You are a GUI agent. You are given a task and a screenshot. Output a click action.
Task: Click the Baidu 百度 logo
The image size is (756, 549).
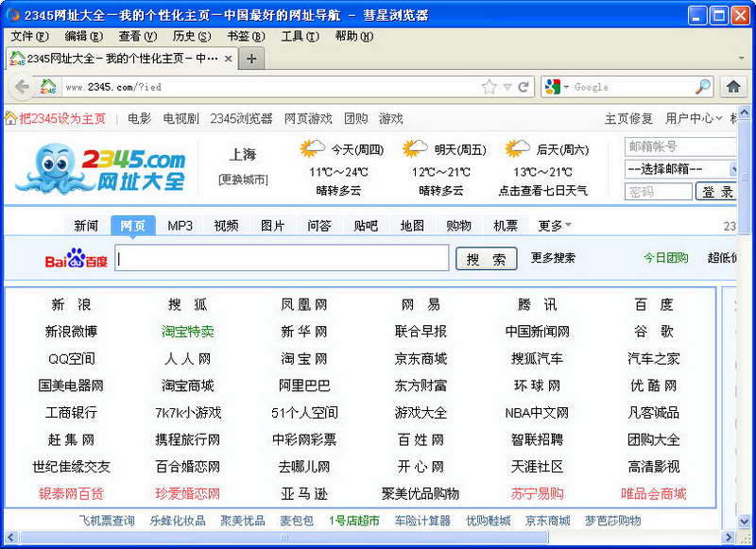coord(76,258)
